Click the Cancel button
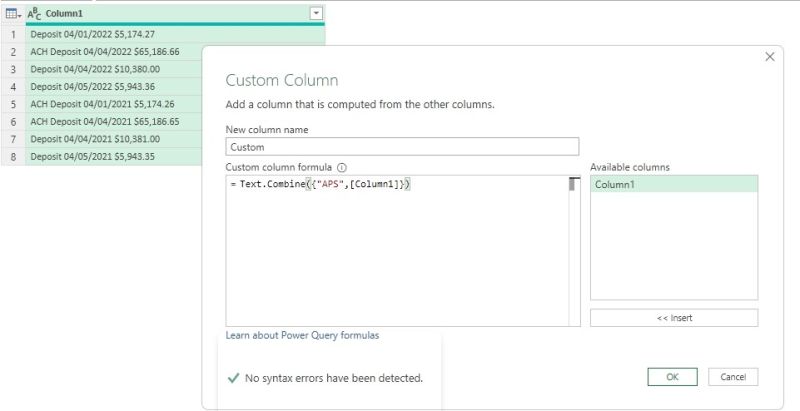 pos(733,377)
